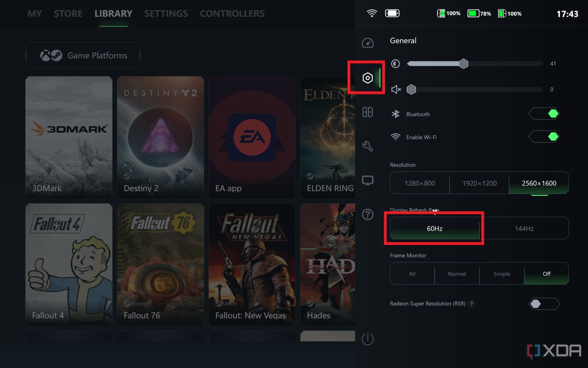The width and height of the screenshot is (588, 368).
Task: Open the LIBRARY tab
Action: 113,13
